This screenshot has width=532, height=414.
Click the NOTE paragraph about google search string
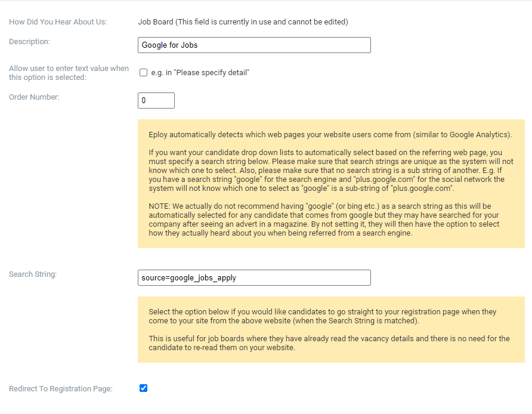324,220
